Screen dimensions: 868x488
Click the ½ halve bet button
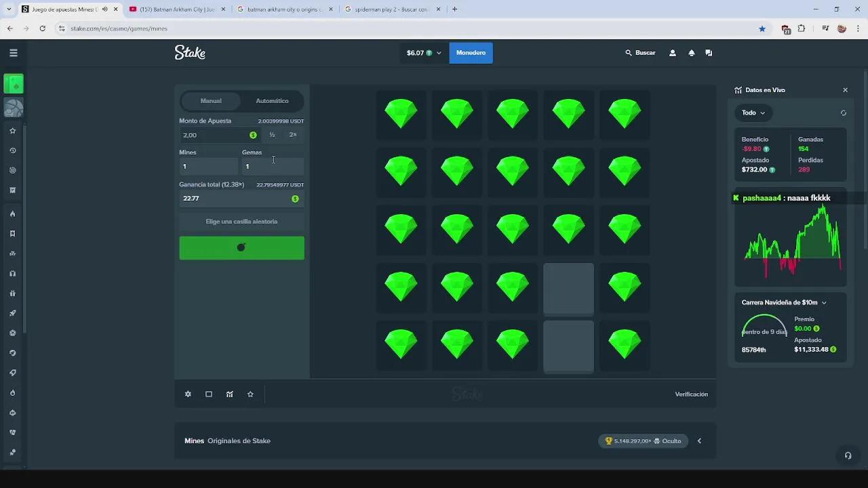(x=272, y=135)
